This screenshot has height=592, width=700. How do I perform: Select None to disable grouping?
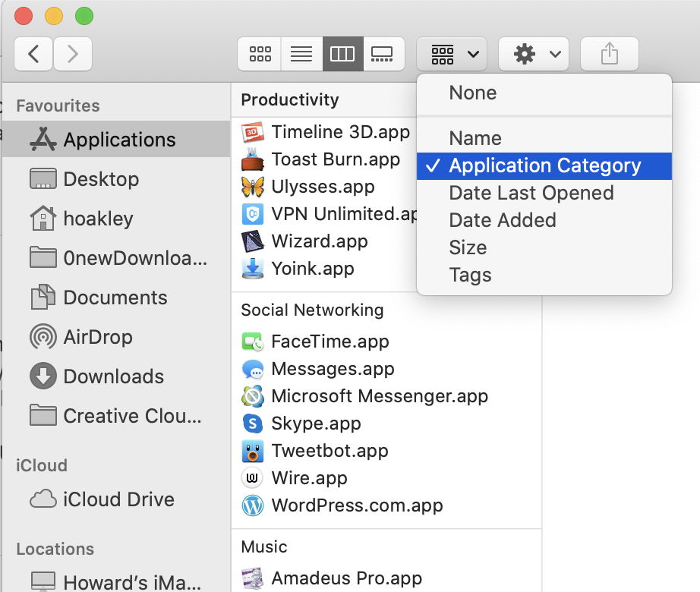[472, 93]
